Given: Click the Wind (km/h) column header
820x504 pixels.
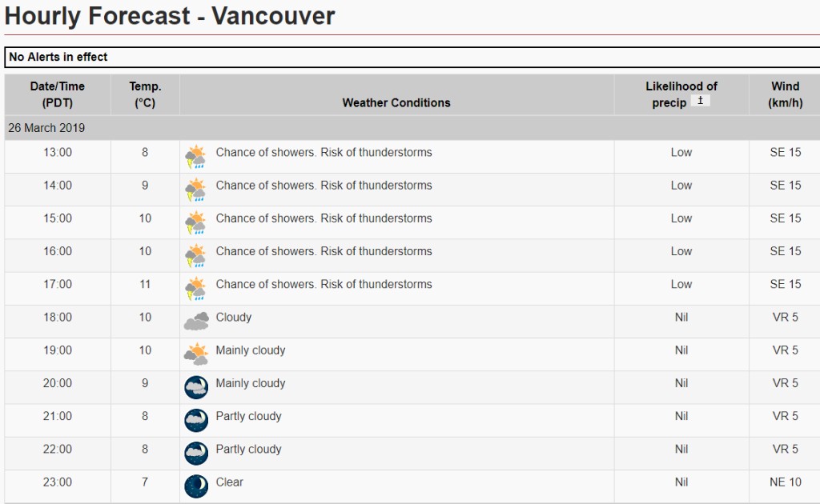Looking at the screenshot, I should tap(785, 94).
